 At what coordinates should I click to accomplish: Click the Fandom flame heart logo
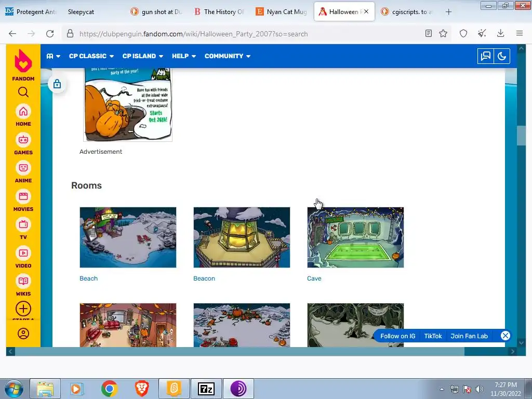pyautogui.click(x=23, y=61)
